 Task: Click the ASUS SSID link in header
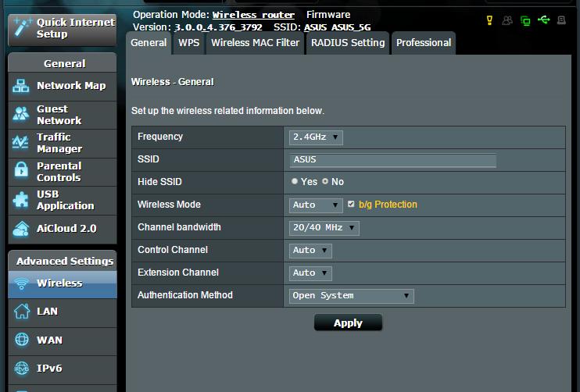click(x=316, y=27)
